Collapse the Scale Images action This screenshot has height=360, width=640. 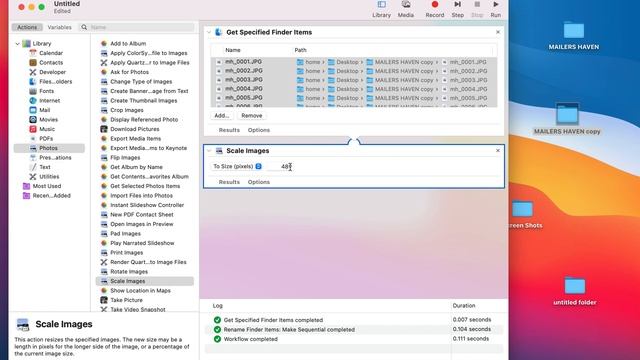click(x=209, y=151)
